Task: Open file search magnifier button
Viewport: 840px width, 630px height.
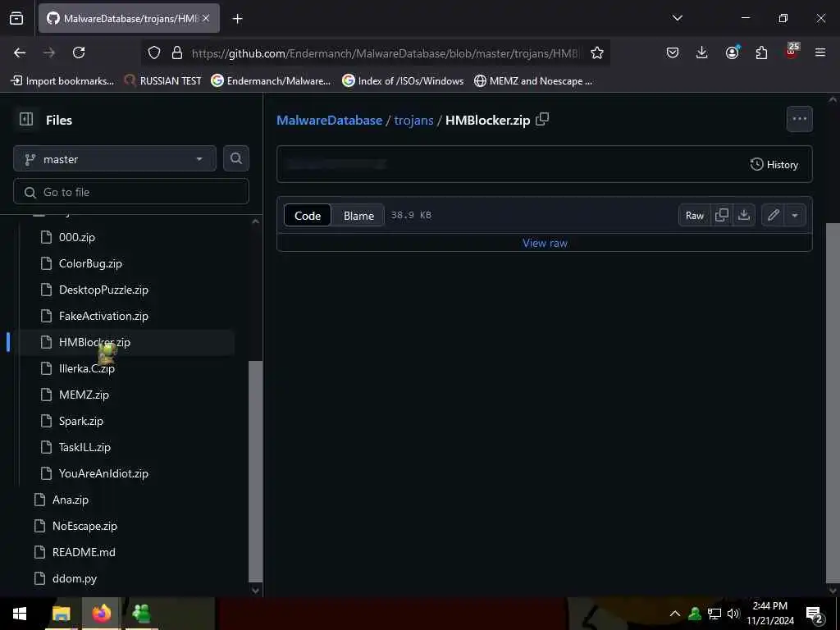Action: coord(235,158)
